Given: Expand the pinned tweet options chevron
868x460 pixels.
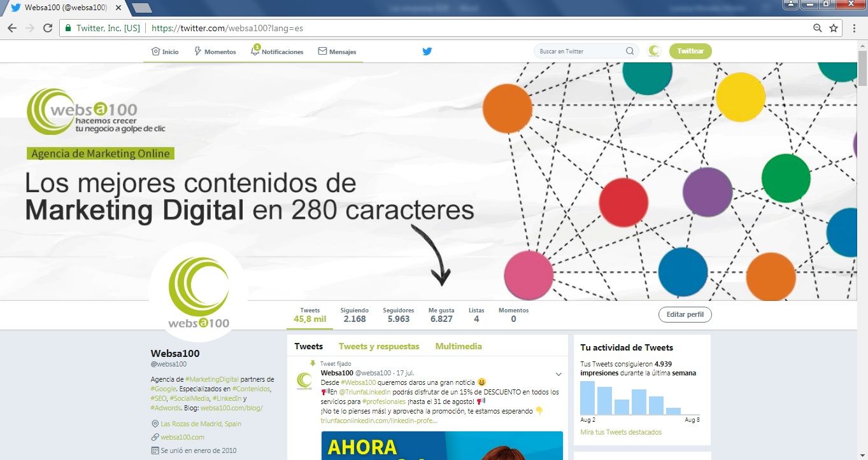Looking at the screenshot, I should (559, 373).
